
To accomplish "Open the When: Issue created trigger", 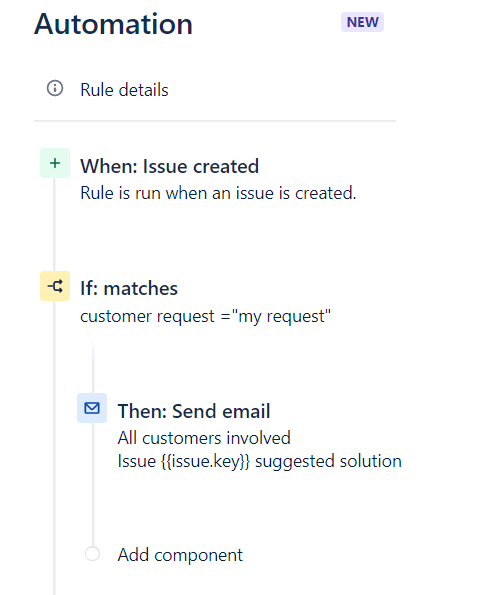I will (x=169, y=166).
